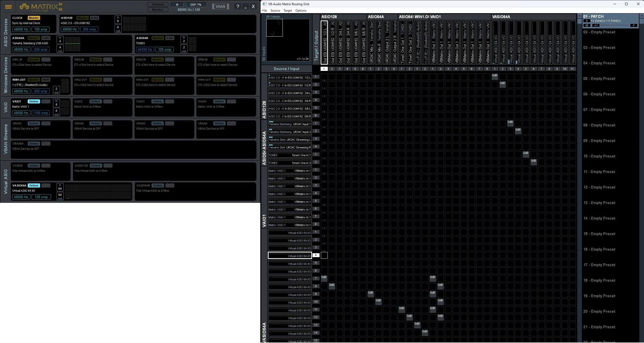Click the M mute button on 01 - PATCH preset
This screenshot has height=343, width=644.
tap(587, 25)
